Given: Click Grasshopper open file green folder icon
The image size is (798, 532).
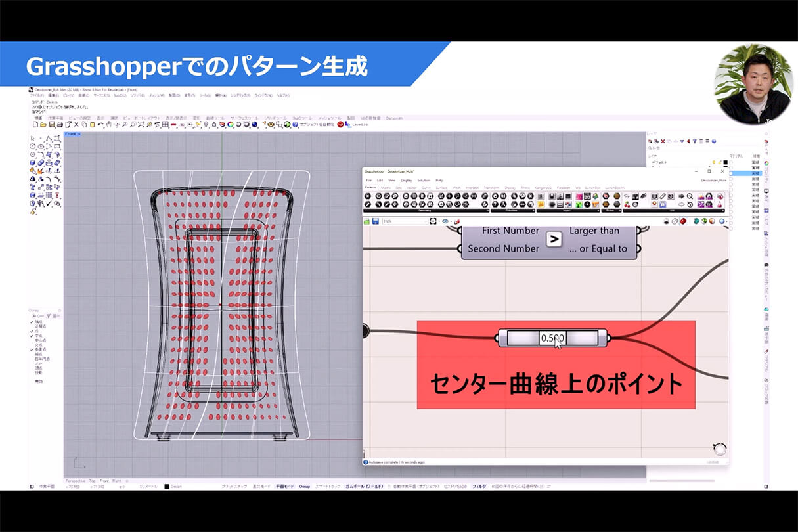Looking at the screenshot, I should click(366, 221).
